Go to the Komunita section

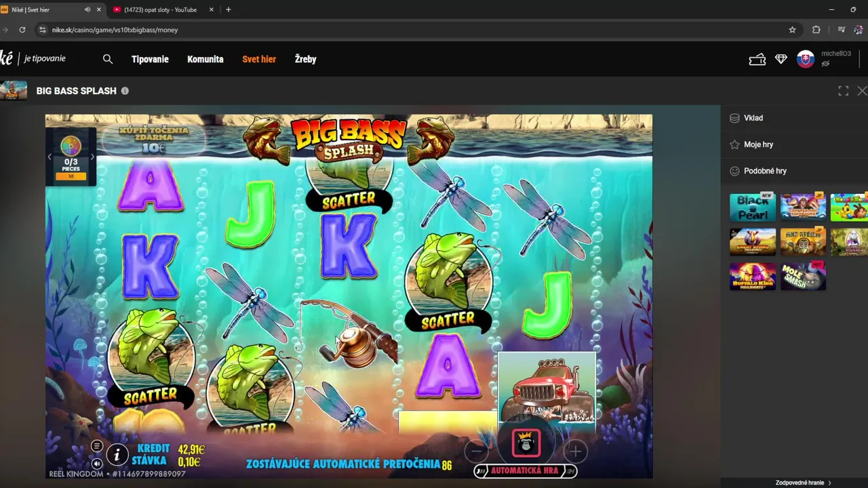coord(205,59)
